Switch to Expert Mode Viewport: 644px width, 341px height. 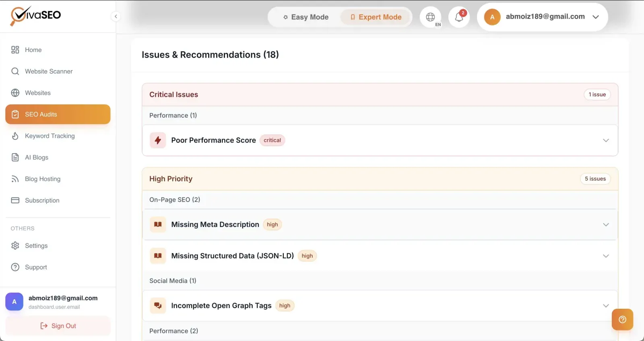[376, 17]
